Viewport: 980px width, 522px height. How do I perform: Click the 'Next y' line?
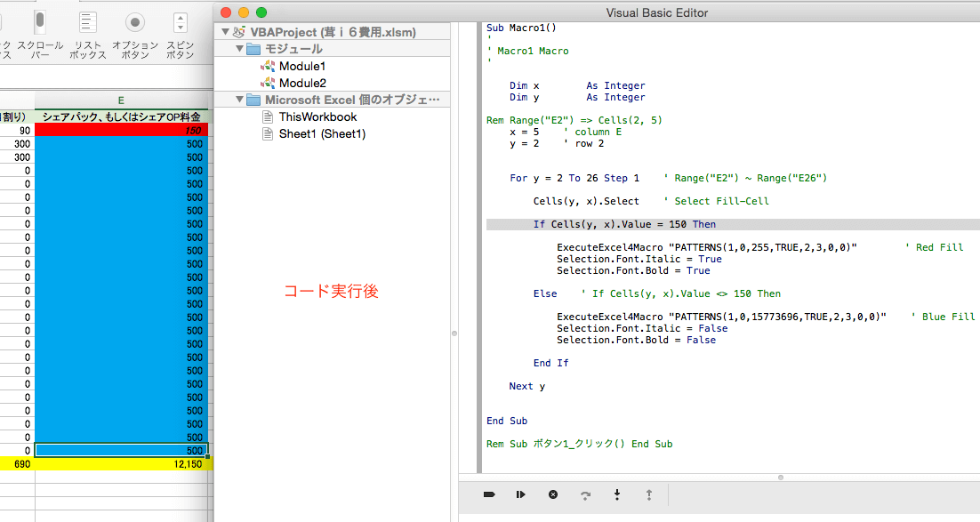[x=526, y=386]
